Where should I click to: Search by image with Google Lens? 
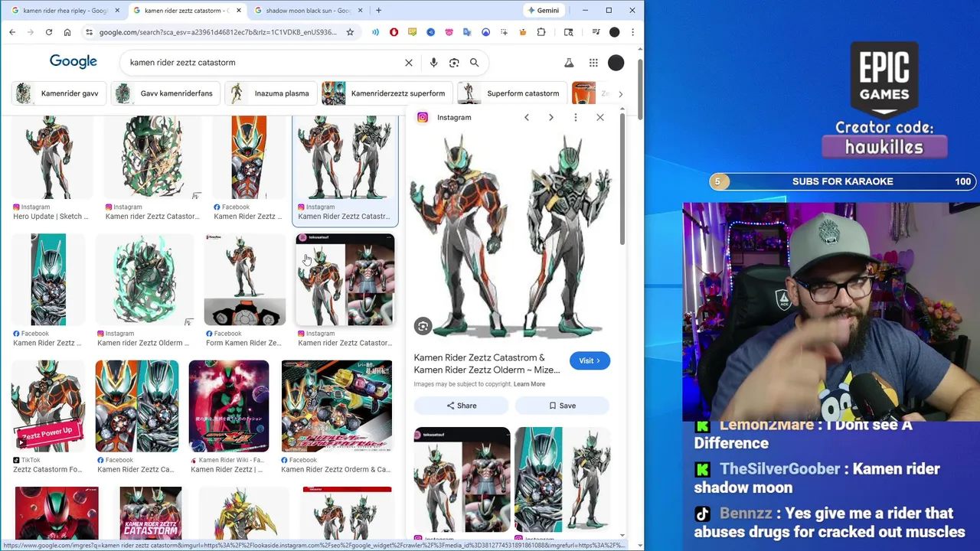(x=454, y=63)
